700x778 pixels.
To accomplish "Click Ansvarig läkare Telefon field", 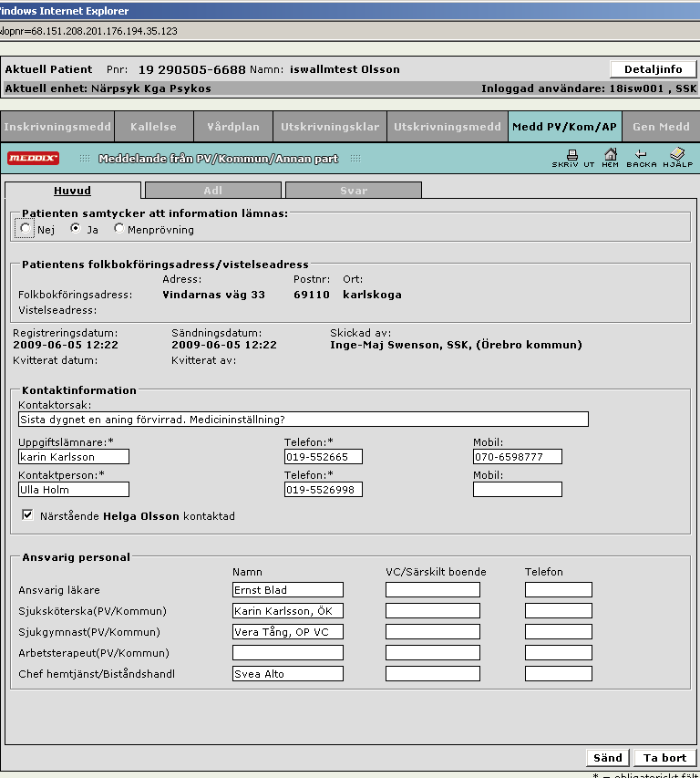I will [x=559, y=589].
